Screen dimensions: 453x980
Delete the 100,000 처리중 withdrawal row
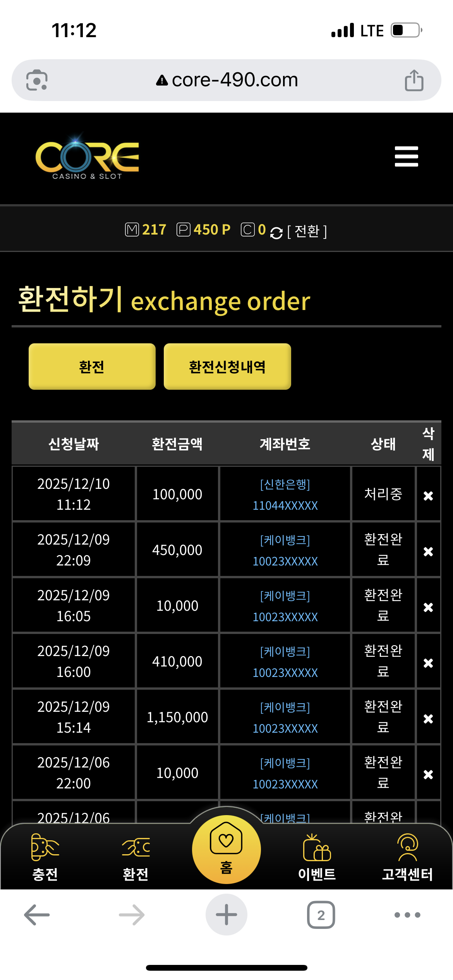click(x=428, y=496)
